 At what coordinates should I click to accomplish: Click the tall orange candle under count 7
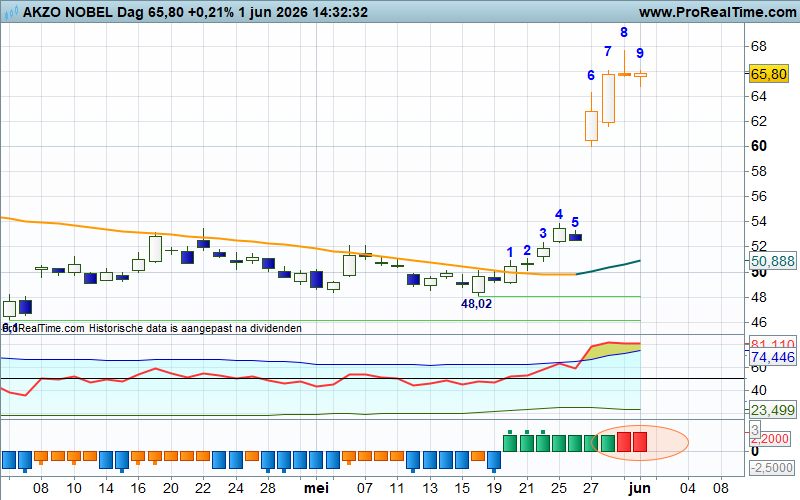click(x=608, y=98)
